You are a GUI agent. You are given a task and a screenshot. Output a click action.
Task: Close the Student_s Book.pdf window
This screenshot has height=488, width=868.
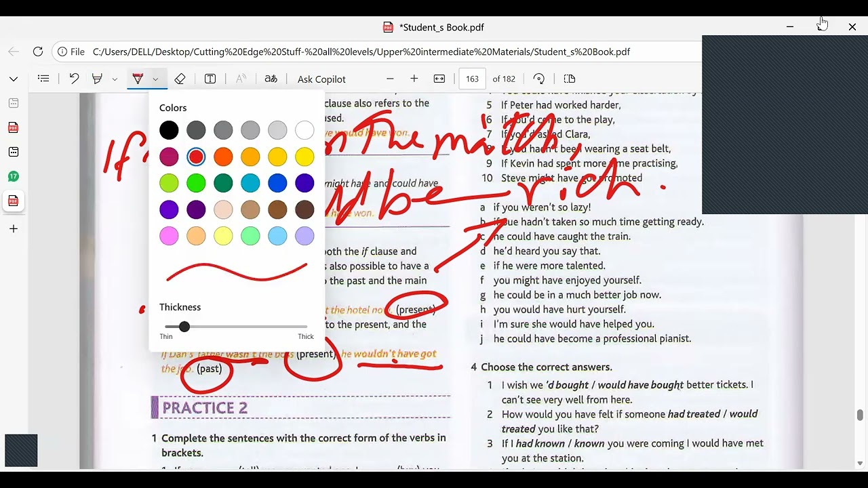(852, 27)
